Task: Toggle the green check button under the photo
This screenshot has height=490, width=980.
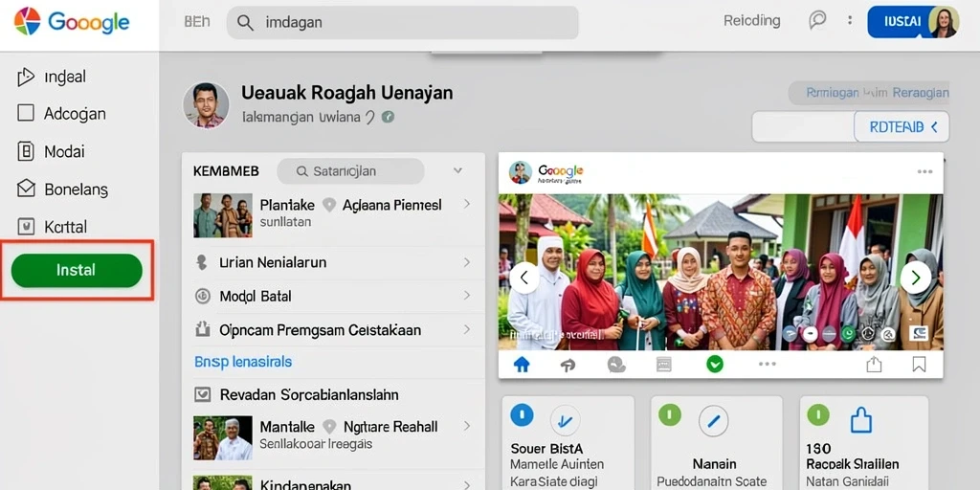Action: [x=714, y=365]
